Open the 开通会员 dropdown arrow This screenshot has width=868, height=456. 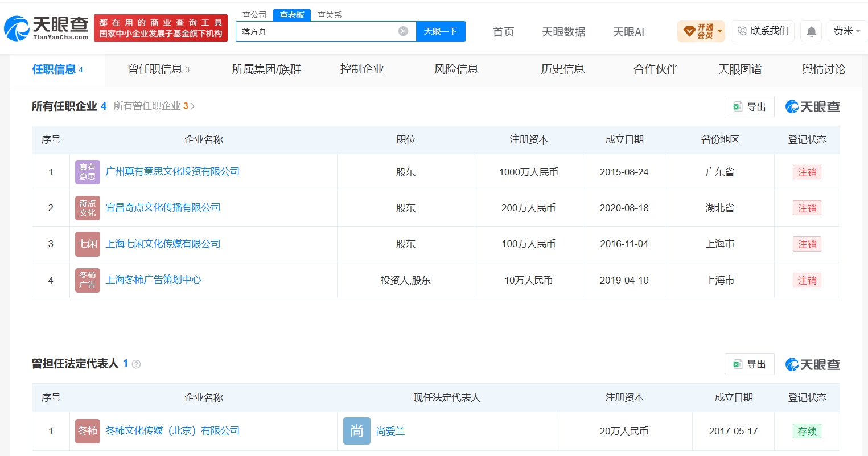(720, 31)
